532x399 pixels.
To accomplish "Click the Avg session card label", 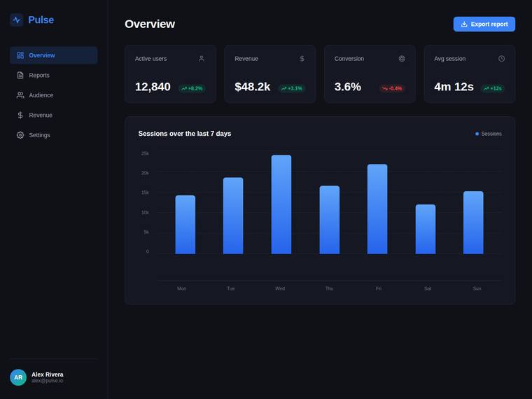I will [x=450, y=59].
